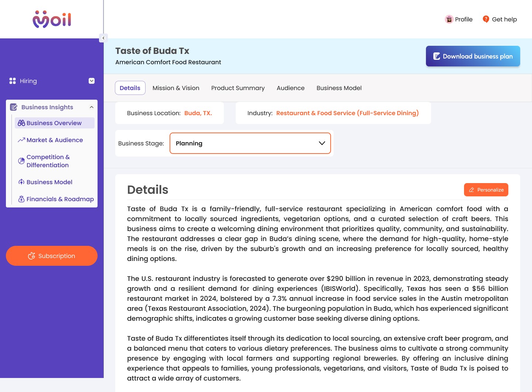Open the Subscription page button
The image size is (532, 392).
tap(52, 256)
